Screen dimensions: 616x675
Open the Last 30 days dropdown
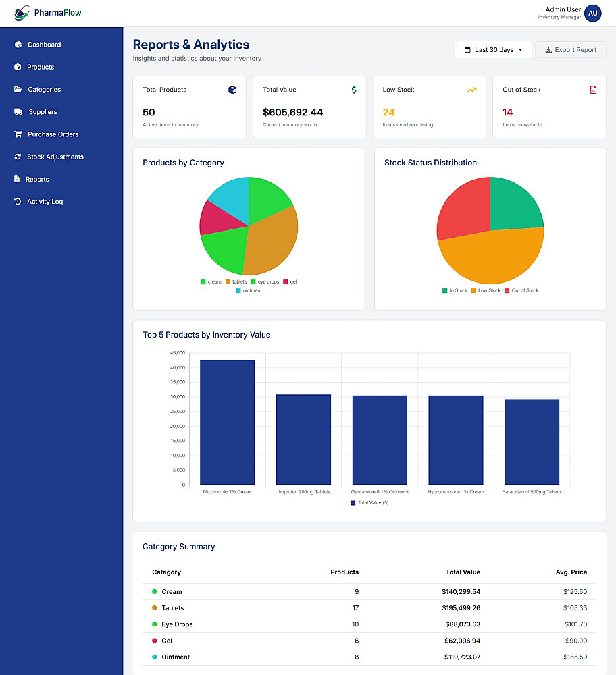tap(494, 49)
